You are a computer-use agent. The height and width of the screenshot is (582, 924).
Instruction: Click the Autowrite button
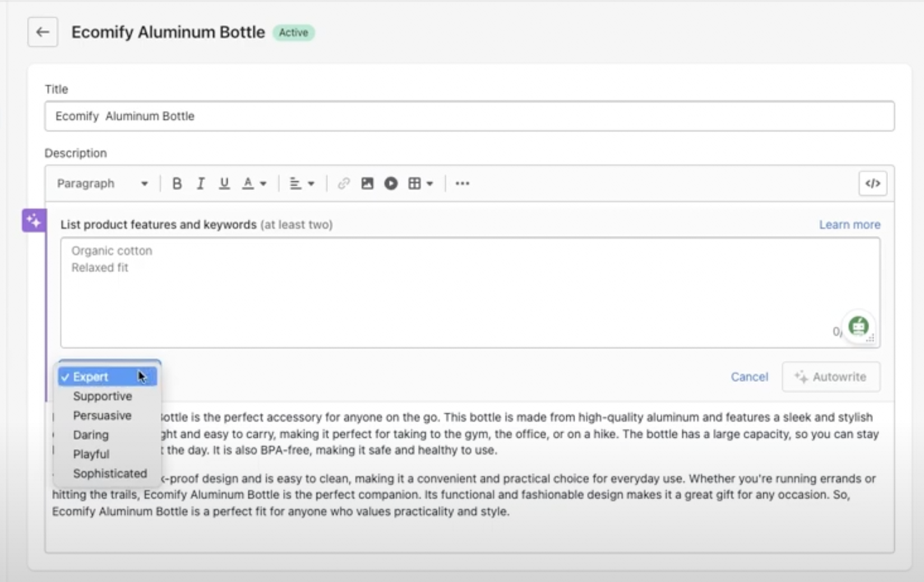coord(831,377)
